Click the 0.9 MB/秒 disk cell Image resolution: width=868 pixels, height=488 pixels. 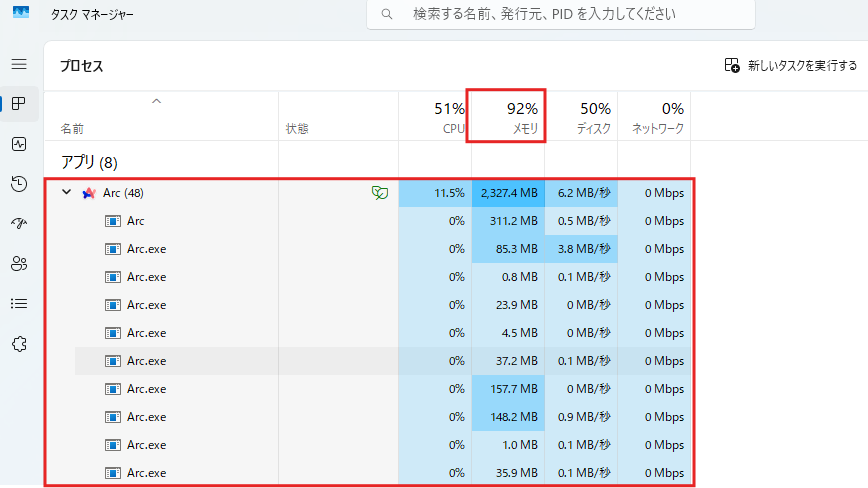coord(581,417)
